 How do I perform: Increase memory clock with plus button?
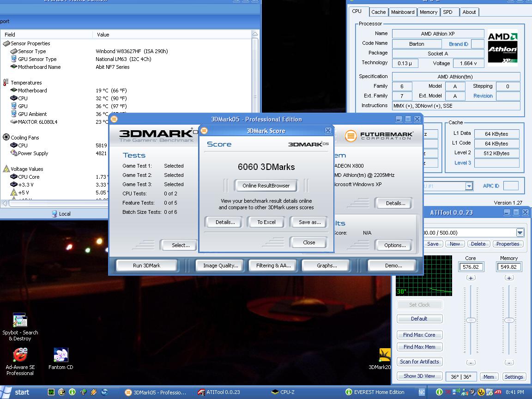pyautogui.click(x=509, y=278)
